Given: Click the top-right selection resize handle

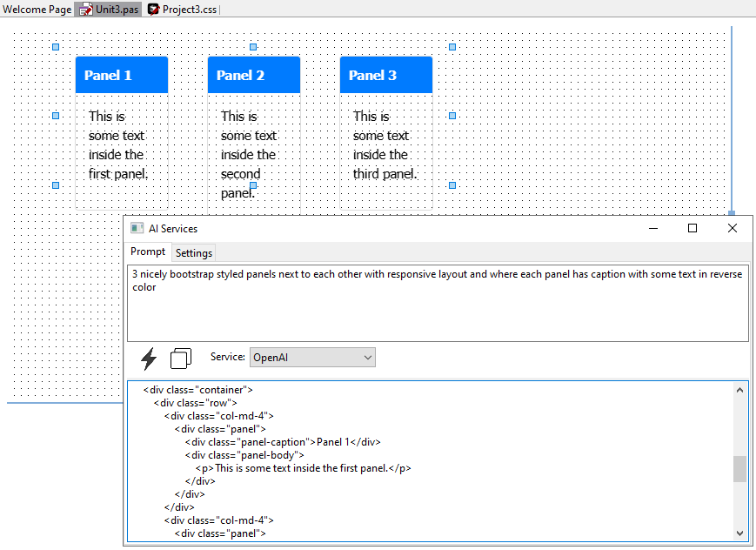Looking at the screenshot, I should pos(452,47).
